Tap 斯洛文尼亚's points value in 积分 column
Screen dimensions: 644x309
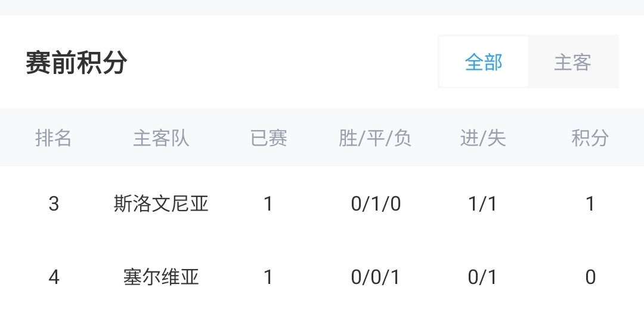point(590,204)
